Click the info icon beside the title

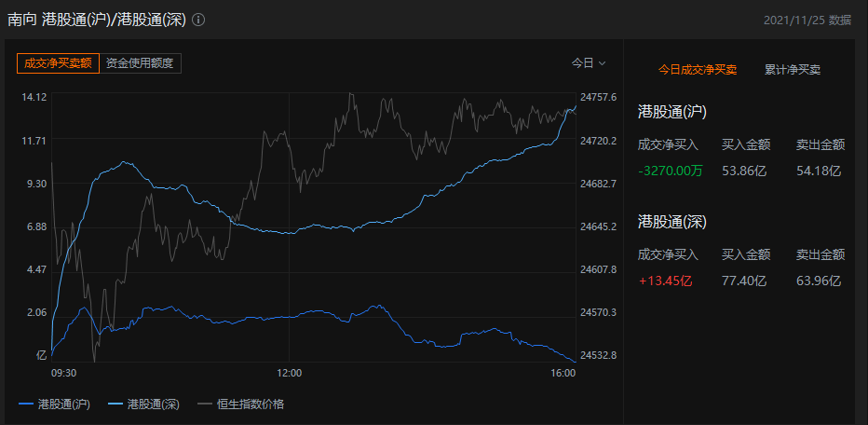coord(198,20)
